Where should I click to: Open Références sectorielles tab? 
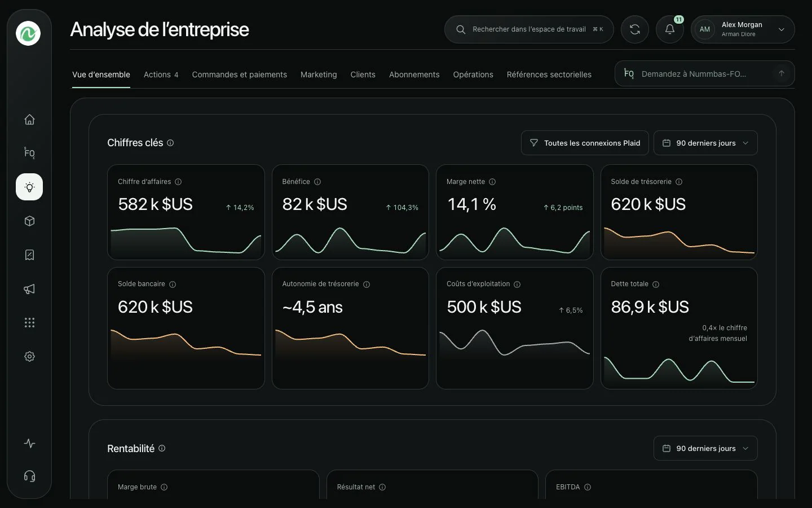coord(549,75)
